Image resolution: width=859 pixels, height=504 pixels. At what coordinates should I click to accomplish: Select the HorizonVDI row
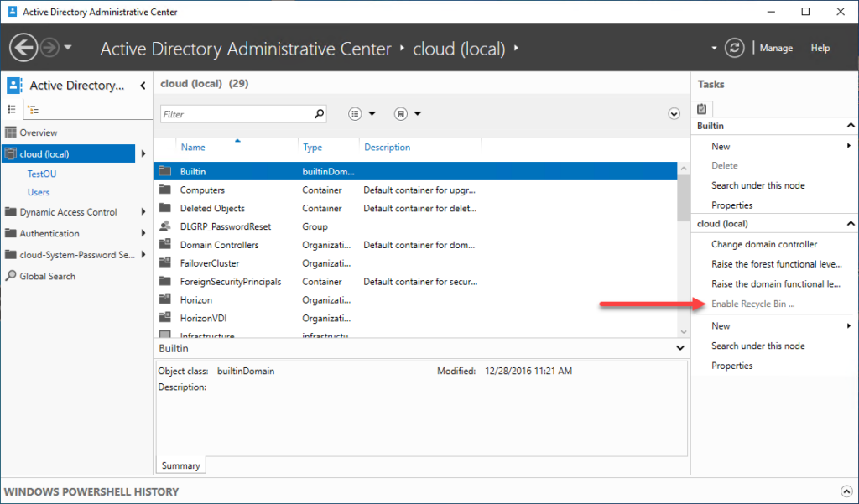[415, 319]
